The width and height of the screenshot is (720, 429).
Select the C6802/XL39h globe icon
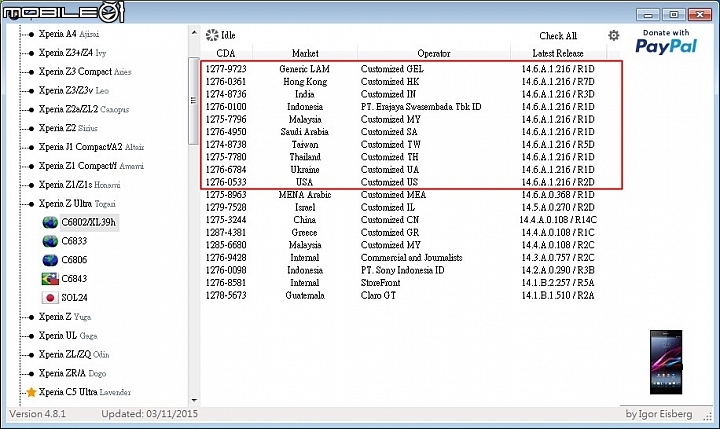point(50,222)
